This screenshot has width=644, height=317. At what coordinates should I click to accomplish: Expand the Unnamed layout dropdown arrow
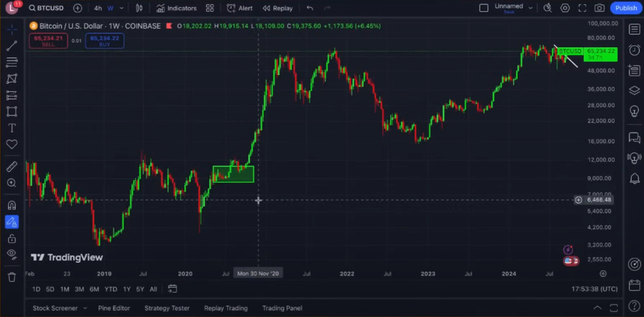point(530,8)
